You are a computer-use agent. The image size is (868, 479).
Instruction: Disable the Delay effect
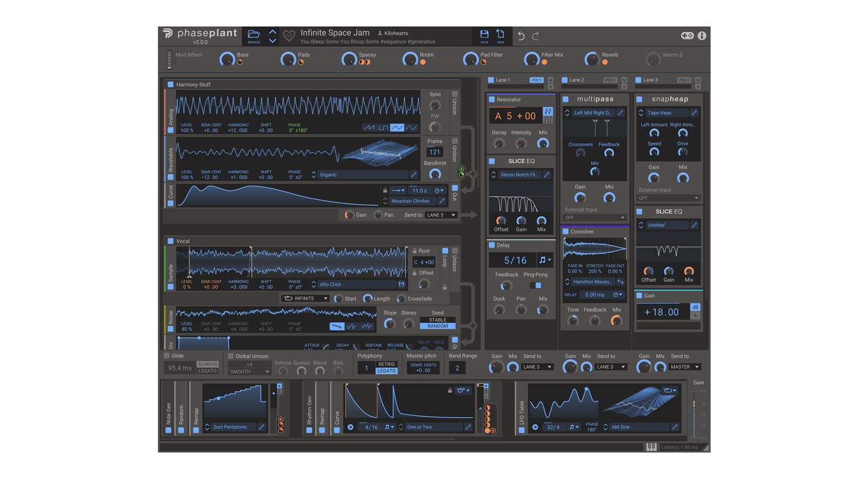pyautogui.click(x=491, y=245)
